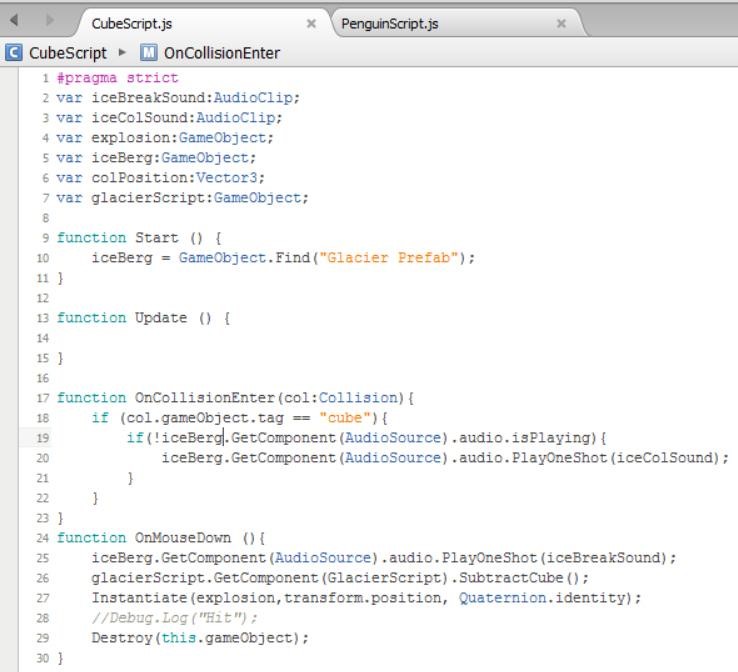The height and width of the screenshot is (672, 738).
Task: Close the CubeScript.js tab
Action: (x=311, y=23)
